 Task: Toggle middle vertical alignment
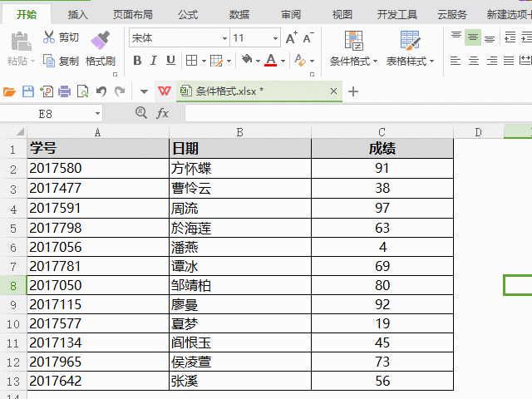click(x=473, y=37)
